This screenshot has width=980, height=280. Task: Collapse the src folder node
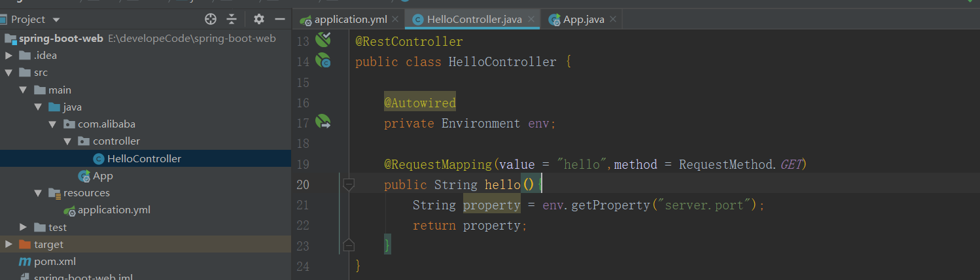(x=9, y=73)
